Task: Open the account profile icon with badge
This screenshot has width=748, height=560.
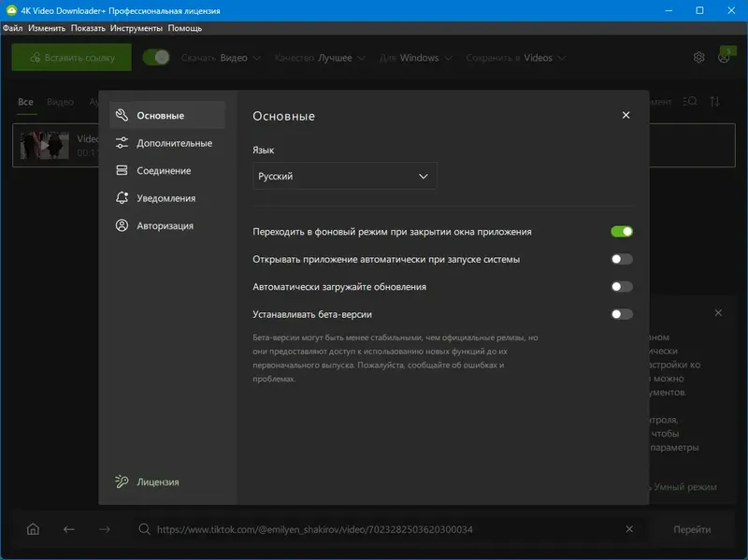Action: 723,56
